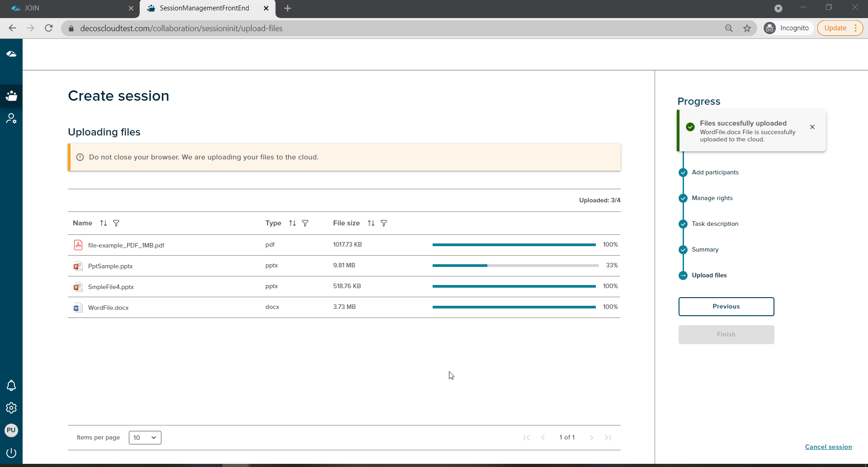
Task: Sort files by Name column
Action: click(x=104, y=223)
